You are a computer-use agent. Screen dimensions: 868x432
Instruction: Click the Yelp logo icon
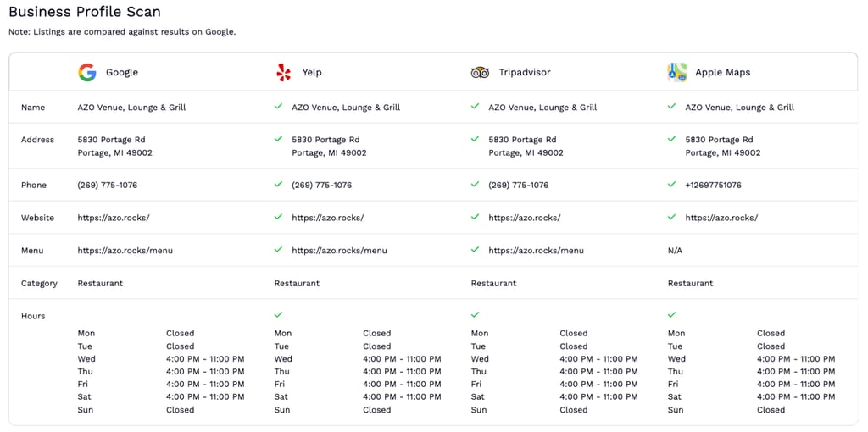tap(283, 73)
